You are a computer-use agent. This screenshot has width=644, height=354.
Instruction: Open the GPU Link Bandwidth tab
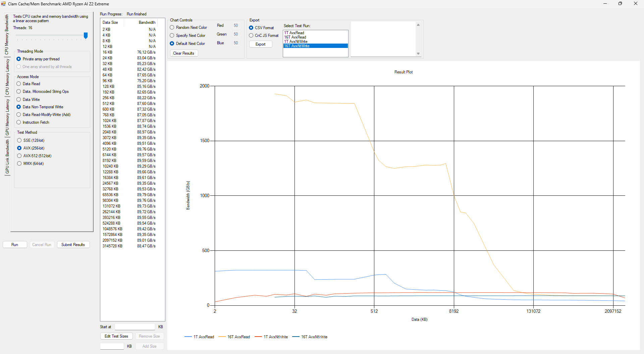tap(7, 157)
